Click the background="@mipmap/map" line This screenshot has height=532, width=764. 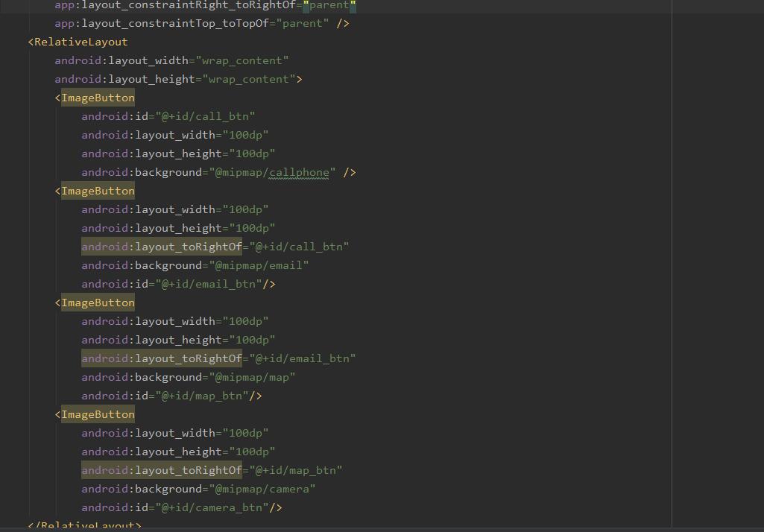(188, 377)
